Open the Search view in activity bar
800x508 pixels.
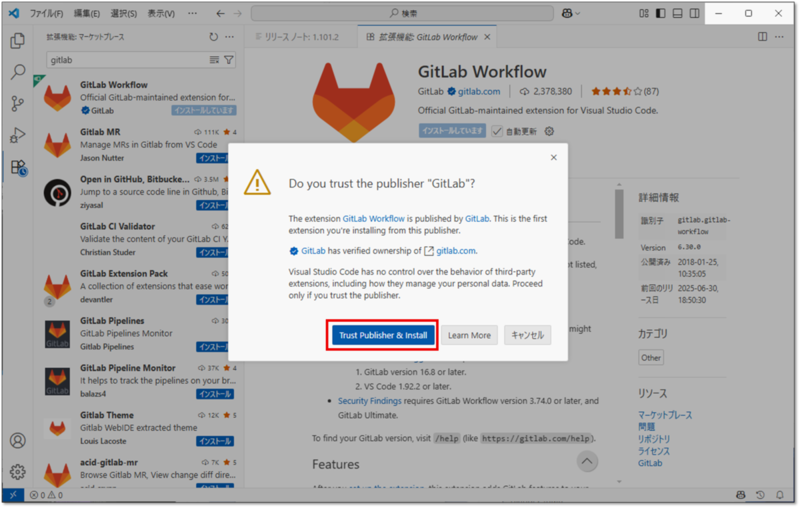(x=18, y=72)
